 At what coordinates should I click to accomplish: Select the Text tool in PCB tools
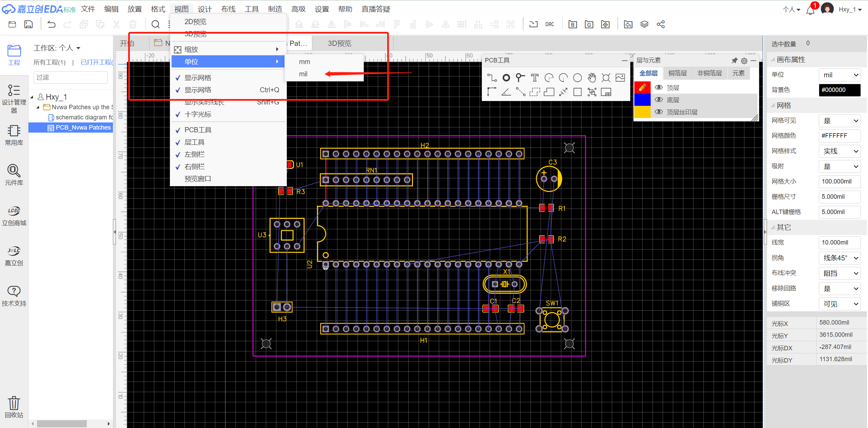pyautogui.click(x=534, y=78)
